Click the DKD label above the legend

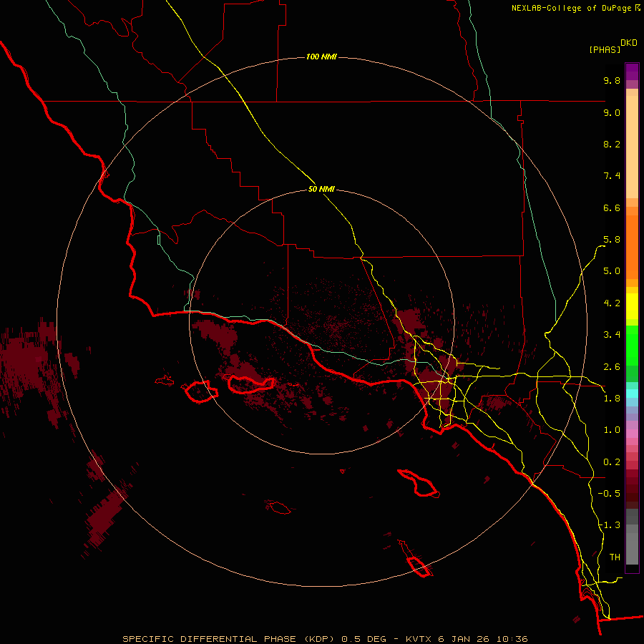[629, 43]
